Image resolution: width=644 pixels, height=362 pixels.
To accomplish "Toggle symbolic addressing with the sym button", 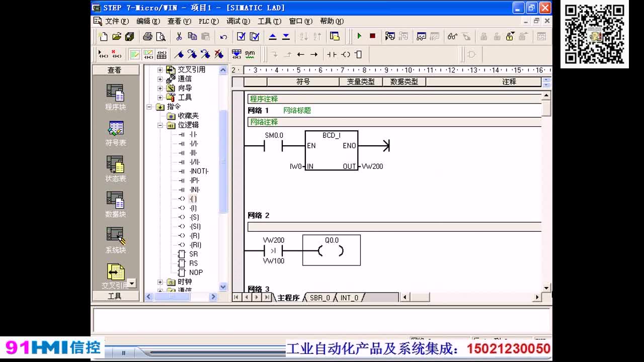I will point(250,54).
